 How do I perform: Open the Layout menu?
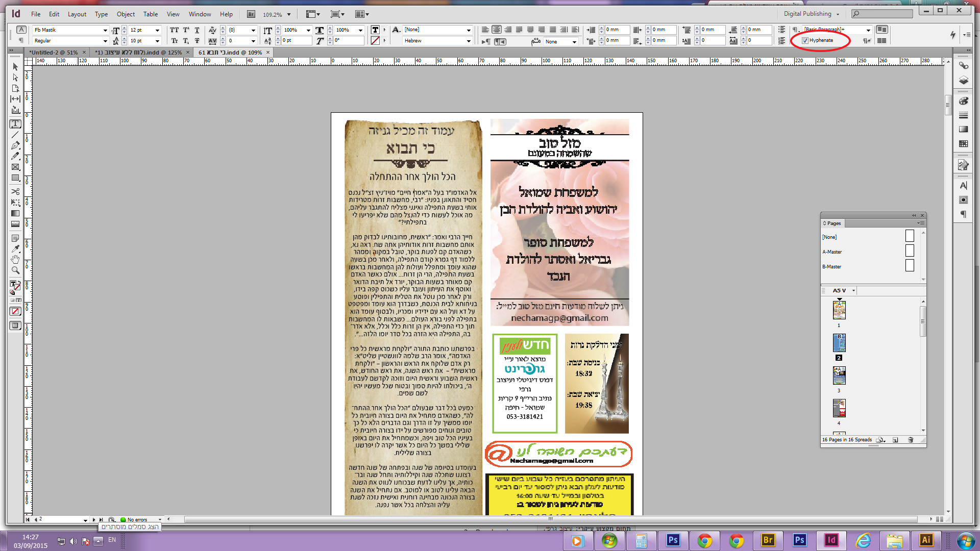point(77,14)
